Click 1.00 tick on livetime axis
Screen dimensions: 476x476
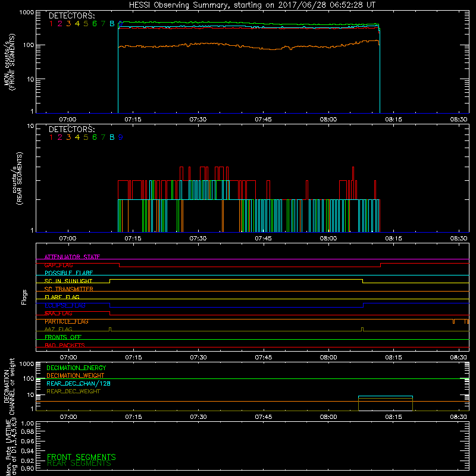[x=27, y=423]
